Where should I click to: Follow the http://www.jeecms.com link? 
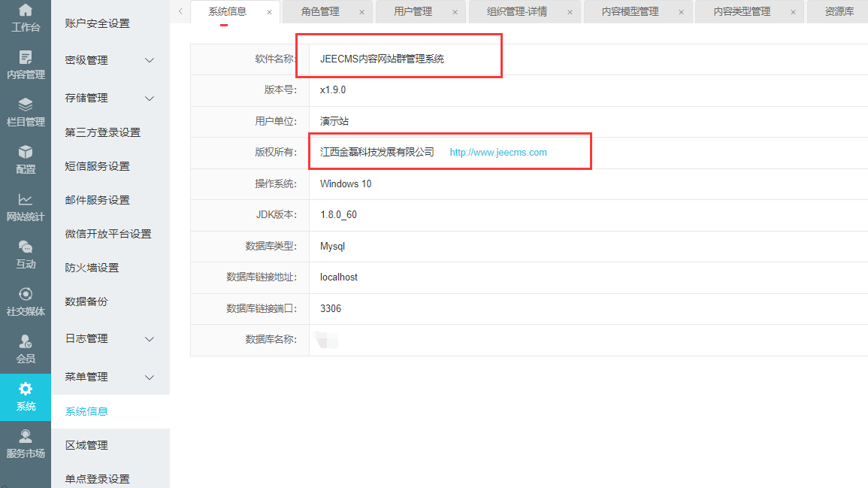[498, 153]
